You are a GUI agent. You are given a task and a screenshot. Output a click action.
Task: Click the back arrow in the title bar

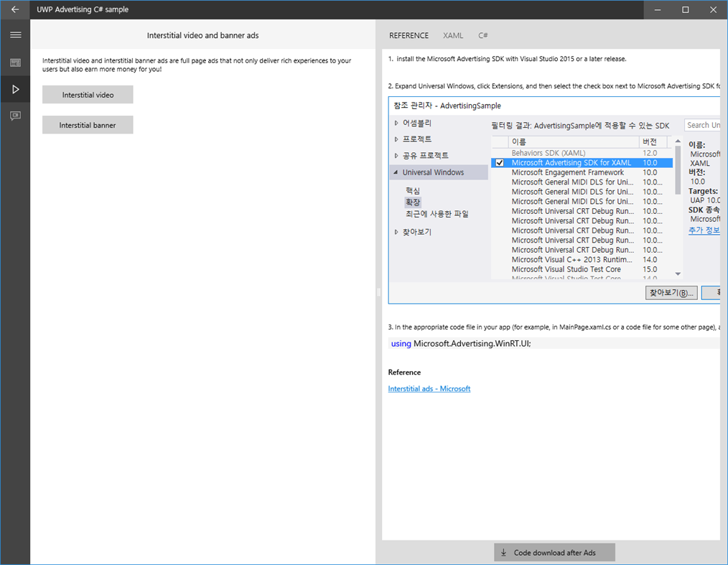(x=14, y=9)
